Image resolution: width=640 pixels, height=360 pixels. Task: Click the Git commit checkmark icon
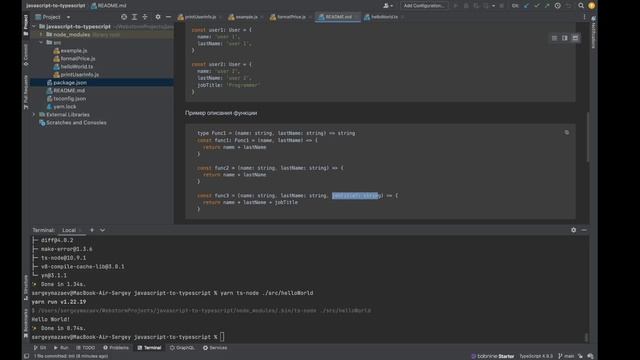coord(537,6)
